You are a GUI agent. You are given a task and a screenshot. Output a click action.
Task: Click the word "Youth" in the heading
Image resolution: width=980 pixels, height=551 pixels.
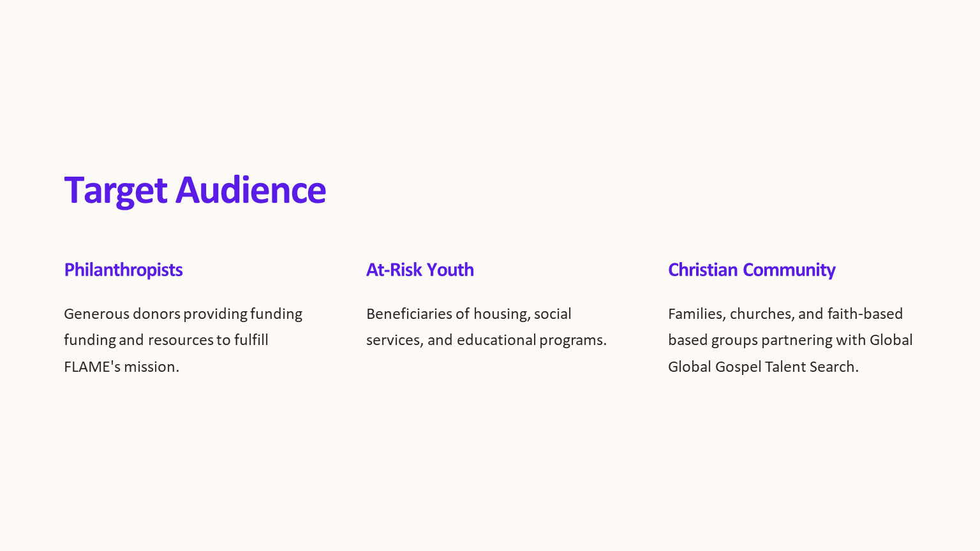(x=450, y=270)
